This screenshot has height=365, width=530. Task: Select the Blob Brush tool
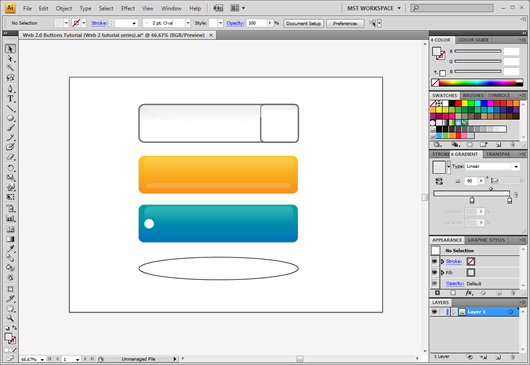[x=10, y=147]
